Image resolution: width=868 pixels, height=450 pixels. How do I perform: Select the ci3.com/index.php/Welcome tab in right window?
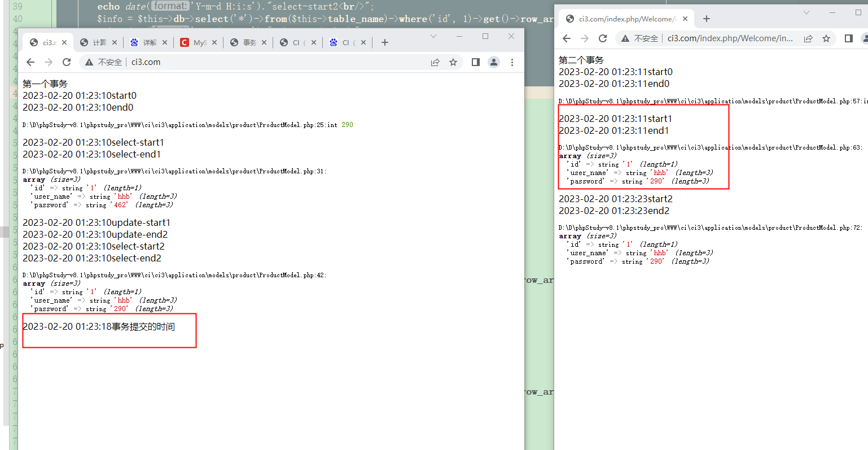pos(626,19)
